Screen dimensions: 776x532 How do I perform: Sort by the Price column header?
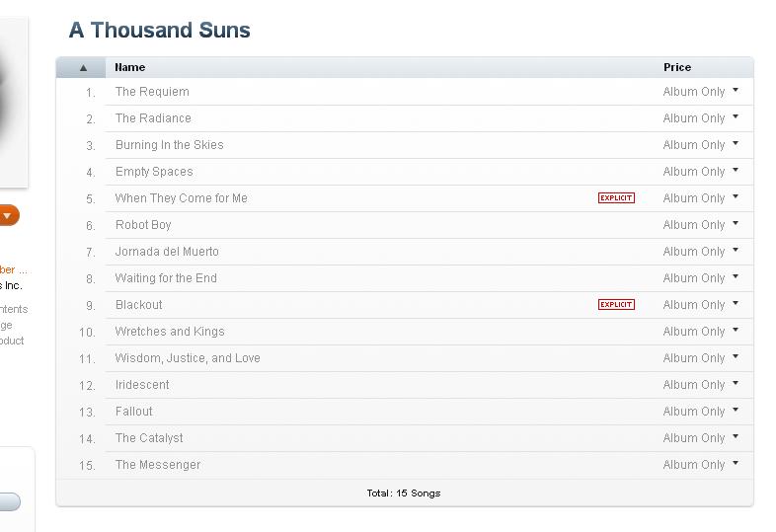[677, 67]
